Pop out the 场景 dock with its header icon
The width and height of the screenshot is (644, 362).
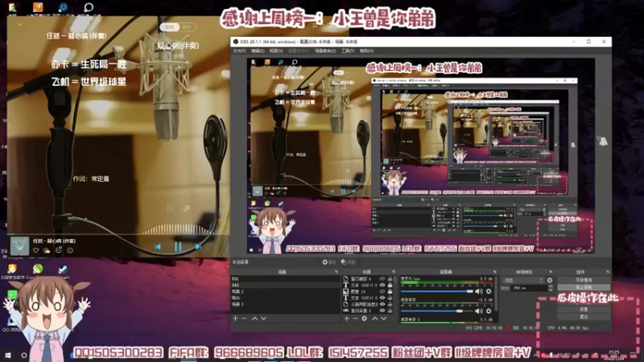point(336,272)
